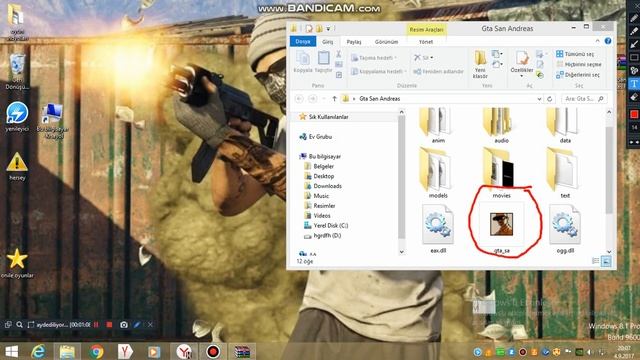Image resolution: width=640 pixels, height=360 pixels.
Task: Select Bu bilgisayar in navigation pane
Action: point(320,156)
